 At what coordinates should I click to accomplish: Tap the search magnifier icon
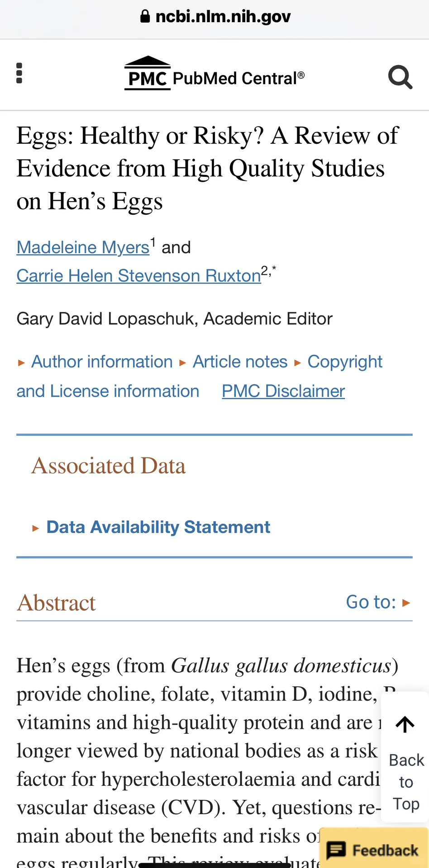[400, 77]
